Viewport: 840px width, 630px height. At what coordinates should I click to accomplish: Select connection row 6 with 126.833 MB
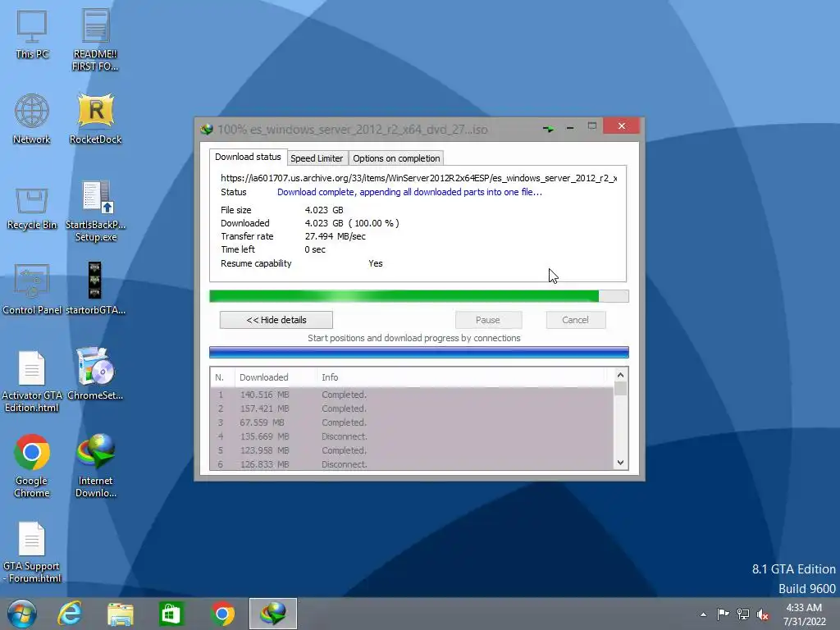point(412,464)
